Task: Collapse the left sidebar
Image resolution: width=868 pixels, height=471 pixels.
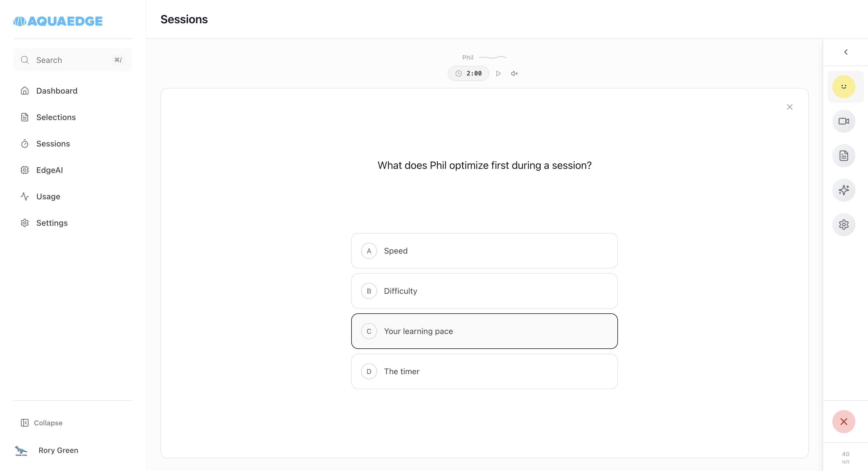Action: [x=42, y=423]
